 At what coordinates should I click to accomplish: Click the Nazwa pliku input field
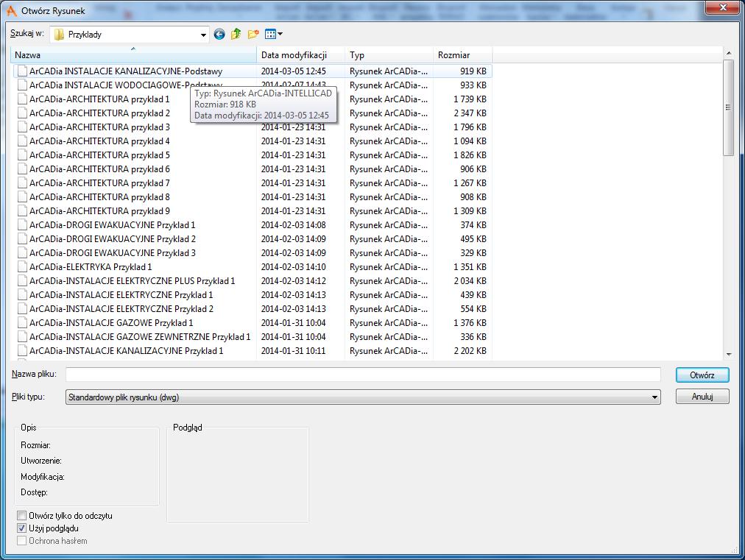pos(363,375)
